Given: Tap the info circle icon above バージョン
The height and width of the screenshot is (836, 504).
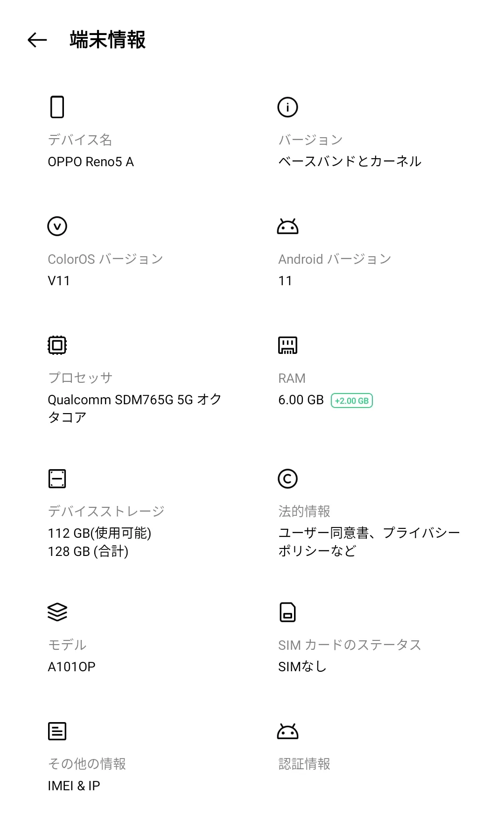Looking at the screenshot, I should [x=287, y=107].
